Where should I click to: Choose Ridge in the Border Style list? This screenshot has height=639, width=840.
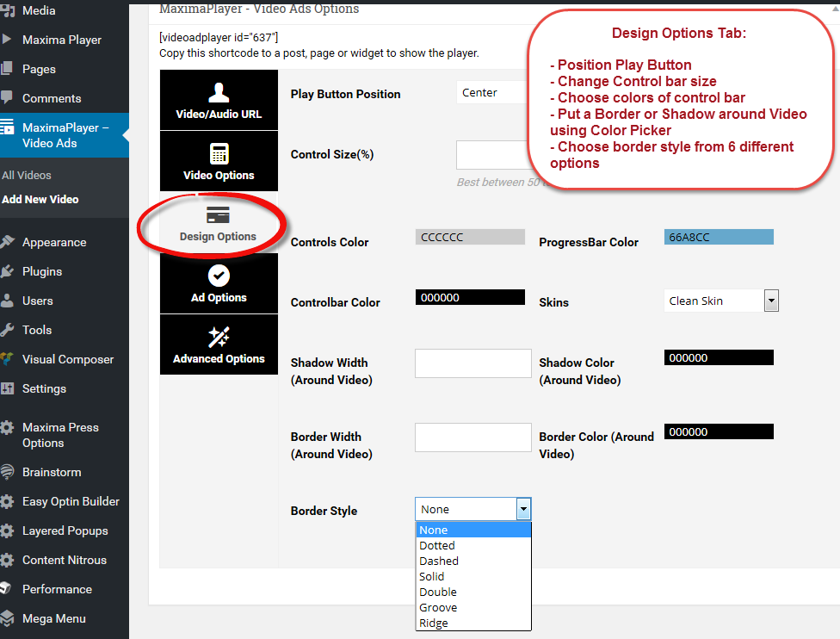[473, 623]
